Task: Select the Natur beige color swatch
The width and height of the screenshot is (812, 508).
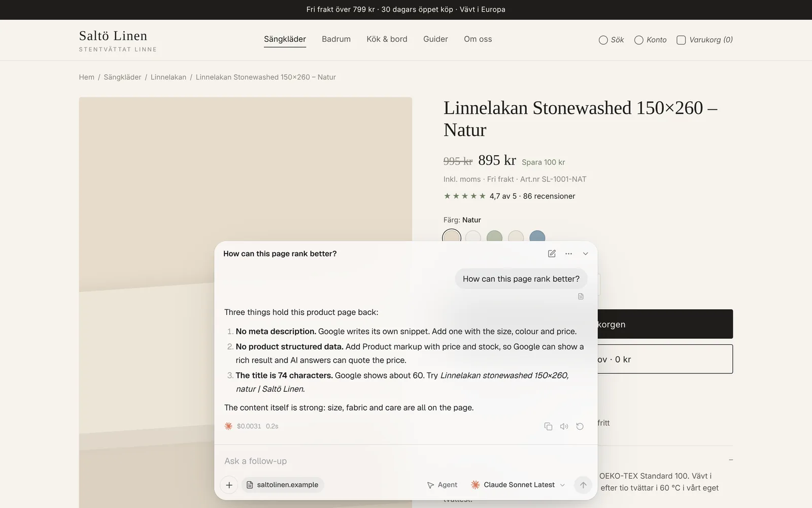Action: point(452,237)
